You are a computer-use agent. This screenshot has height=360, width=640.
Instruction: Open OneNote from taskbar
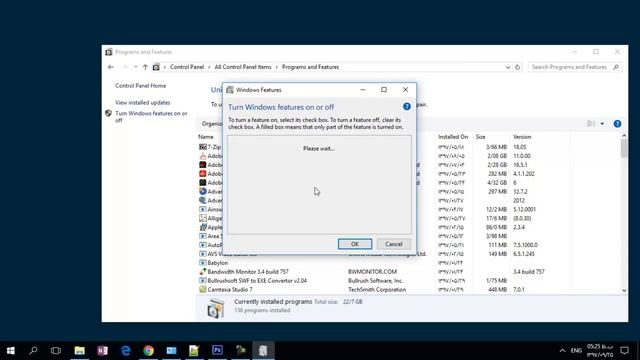102,351
